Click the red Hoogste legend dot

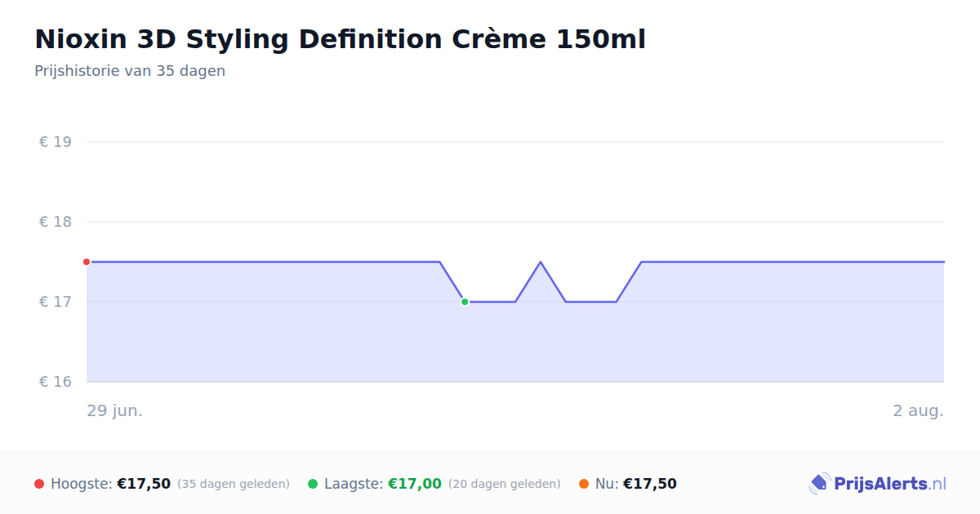39,484
